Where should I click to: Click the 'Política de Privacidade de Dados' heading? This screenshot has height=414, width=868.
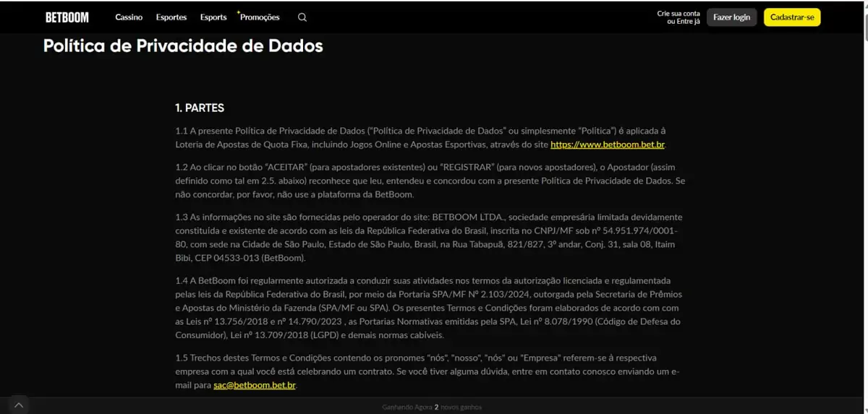(x=183, y=46)
